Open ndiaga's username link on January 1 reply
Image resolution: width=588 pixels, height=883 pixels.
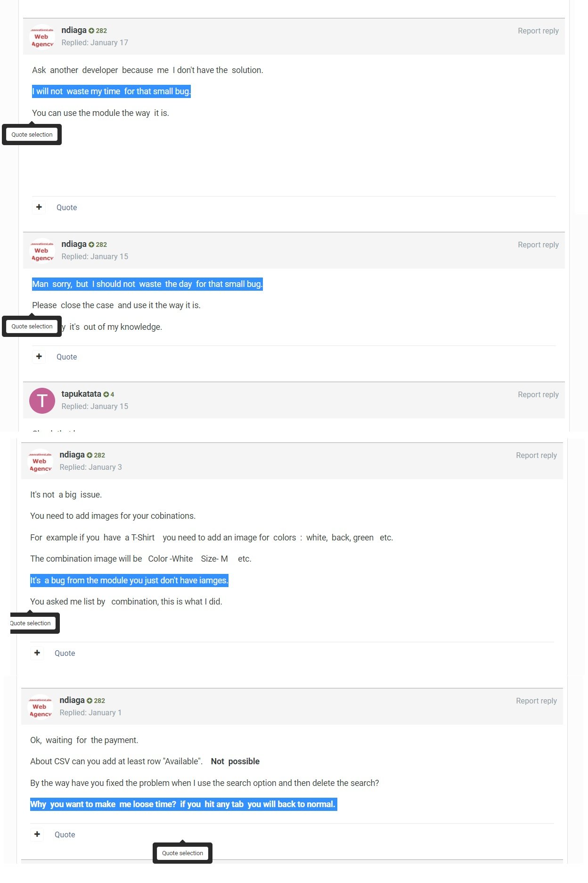click(72, 700)
